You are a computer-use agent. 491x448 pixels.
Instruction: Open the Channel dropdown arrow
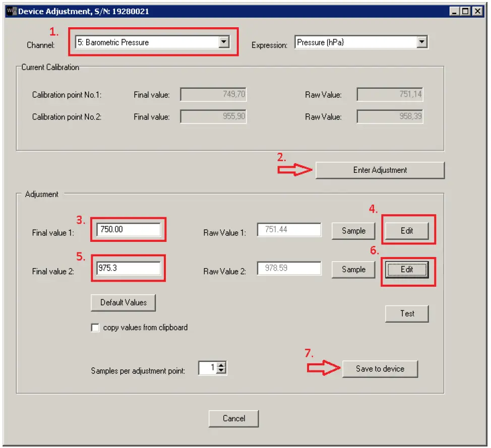pos(224,42)
